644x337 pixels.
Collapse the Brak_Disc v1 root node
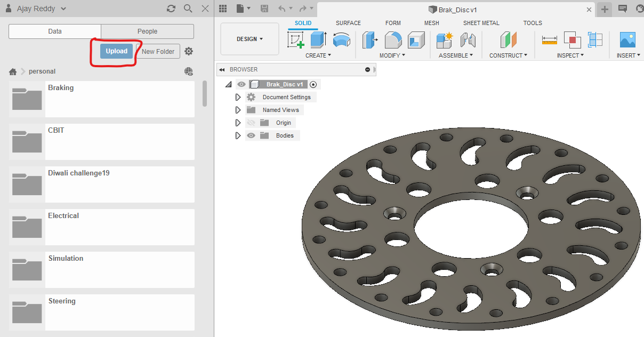point(229,84)
